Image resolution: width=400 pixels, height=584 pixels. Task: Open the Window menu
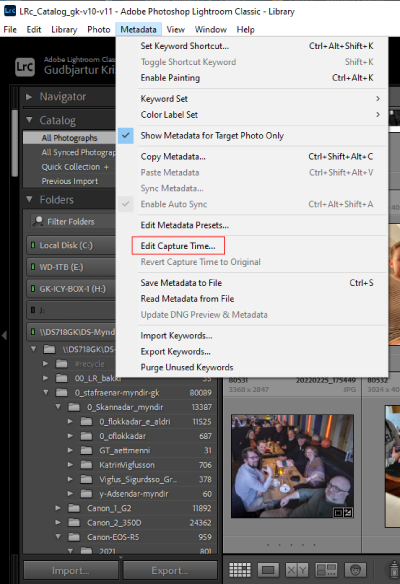[210, 29]
